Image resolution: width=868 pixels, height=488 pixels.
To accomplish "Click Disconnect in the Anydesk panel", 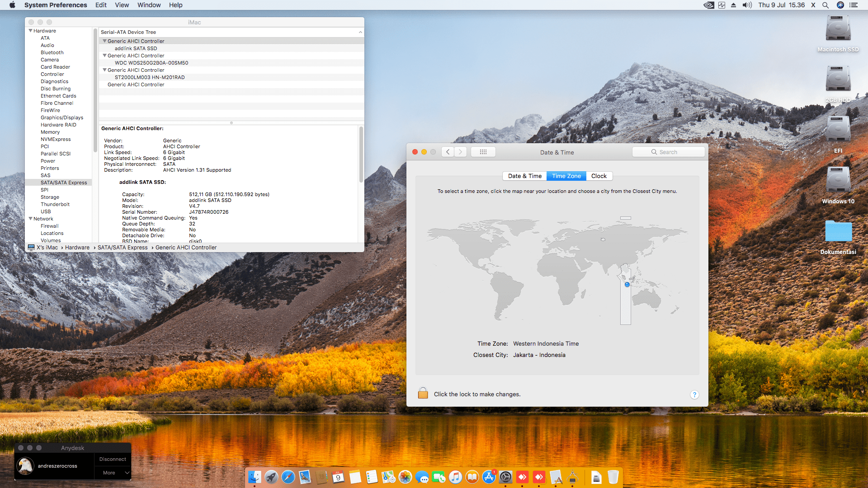I will [113, 459].
